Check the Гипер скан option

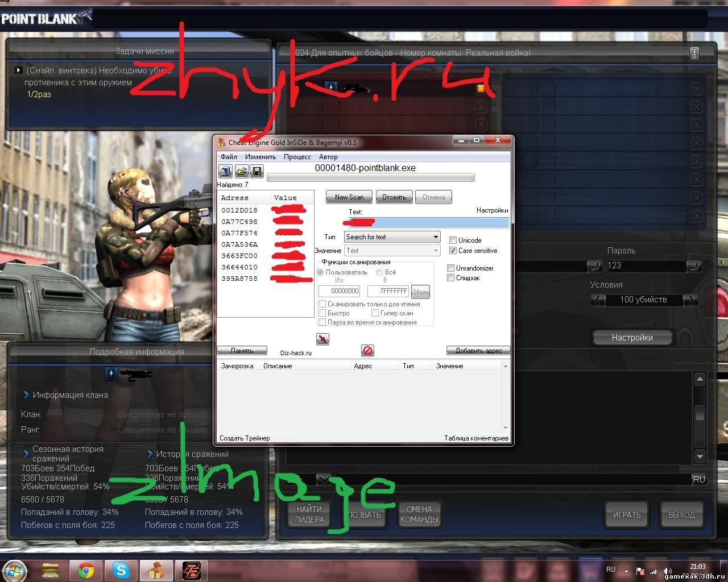click(x=375, y=313)
